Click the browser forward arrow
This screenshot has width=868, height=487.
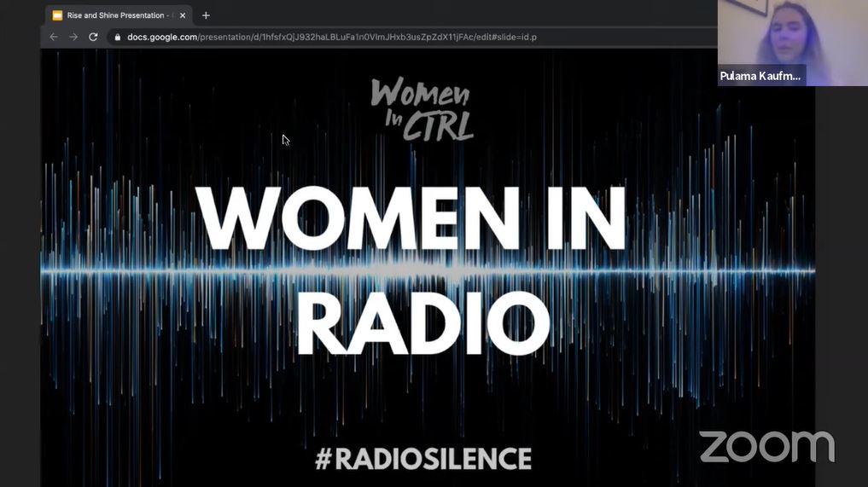tap(73, 37)
